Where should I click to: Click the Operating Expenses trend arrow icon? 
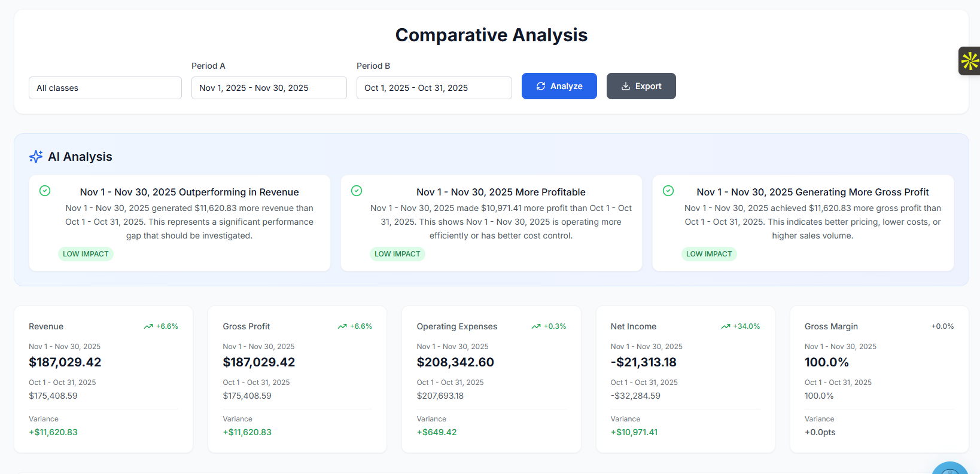pyautogui.click(x=536, y=326)
